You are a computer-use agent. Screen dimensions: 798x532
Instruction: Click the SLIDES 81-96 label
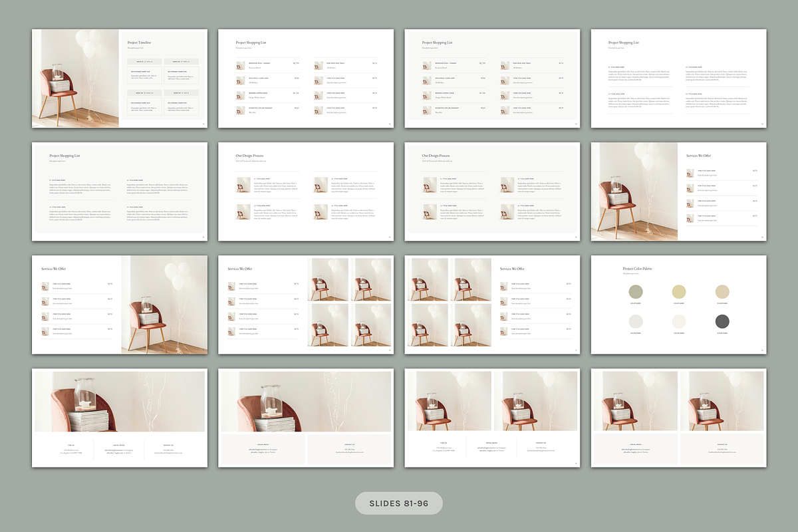click(399, 503)
